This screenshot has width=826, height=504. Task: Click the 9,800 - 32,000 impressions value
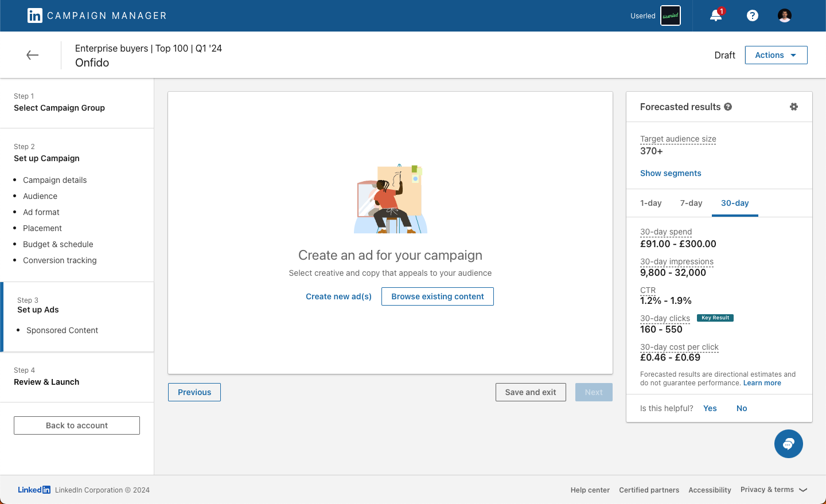673,272
